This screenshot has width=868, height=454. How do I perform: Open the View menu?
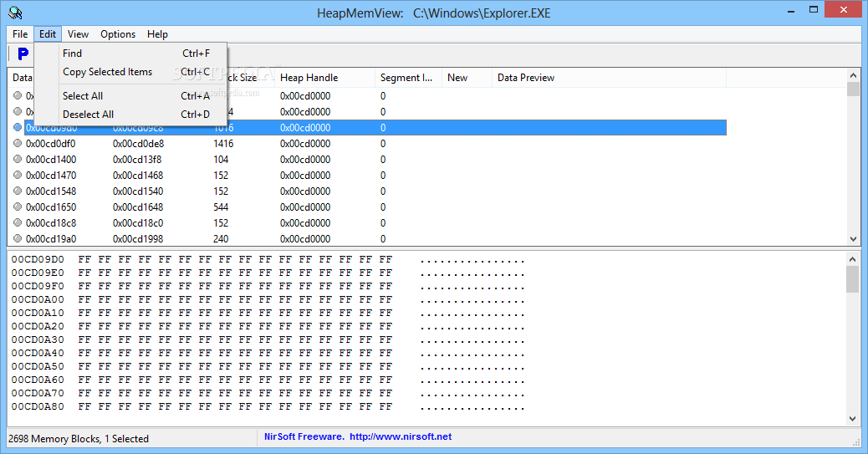tap(78, 33)
